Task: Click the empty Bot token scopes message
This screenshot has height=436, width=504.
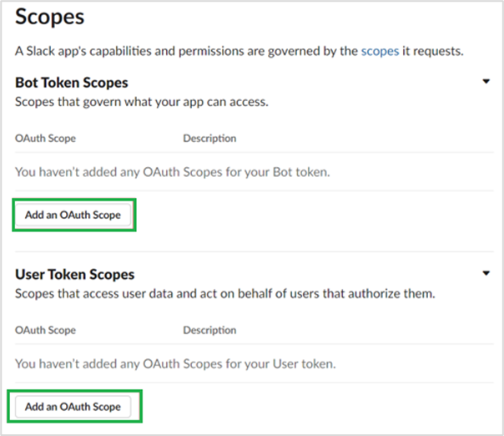Action: 173,173
